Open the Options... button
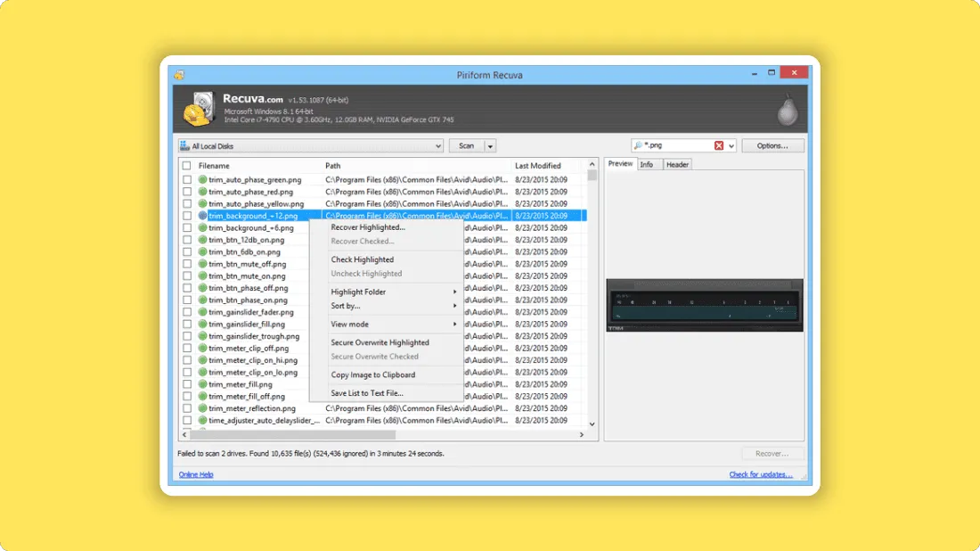Image resolution: width=980 pixels, height=551 pixels. click(772, 145)
